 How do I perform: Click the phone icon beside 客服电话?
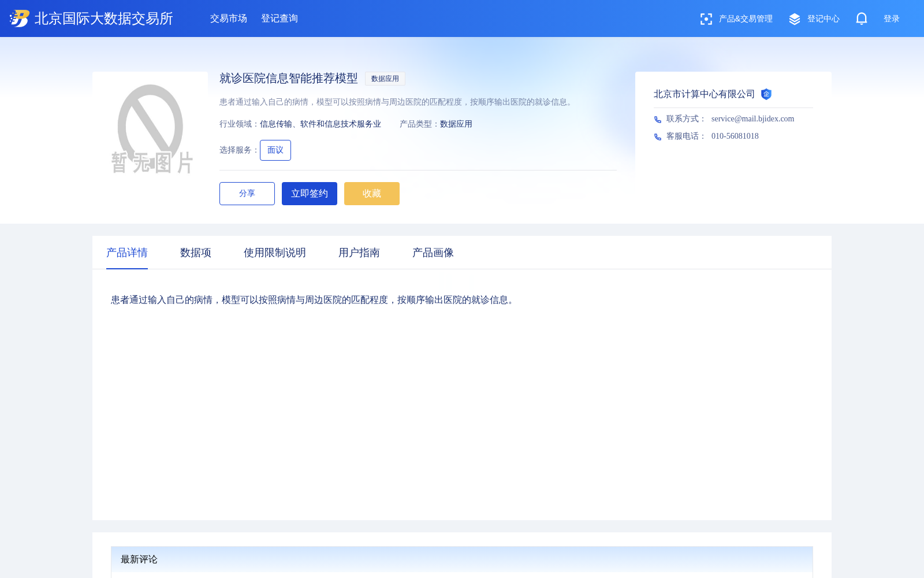pyautogui.click(x=658, y=137)
